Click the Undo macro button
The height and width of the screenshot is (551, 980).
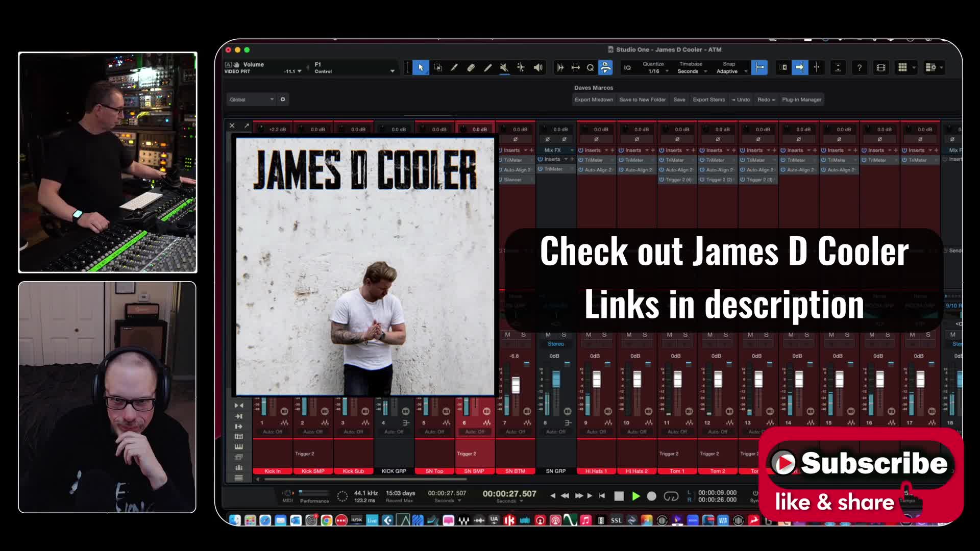(741, 100)
